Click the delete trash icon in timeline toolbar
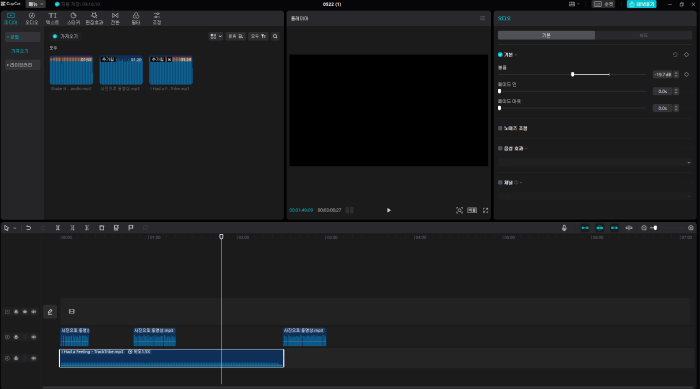 tap(101, 228)
